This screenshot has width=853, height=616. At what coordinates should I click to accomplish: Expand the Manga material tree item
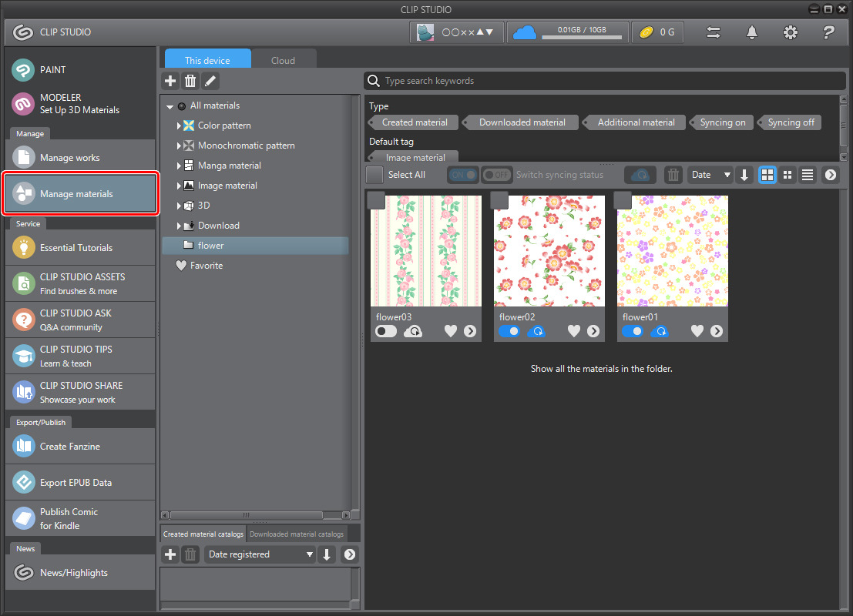point(178,165)
